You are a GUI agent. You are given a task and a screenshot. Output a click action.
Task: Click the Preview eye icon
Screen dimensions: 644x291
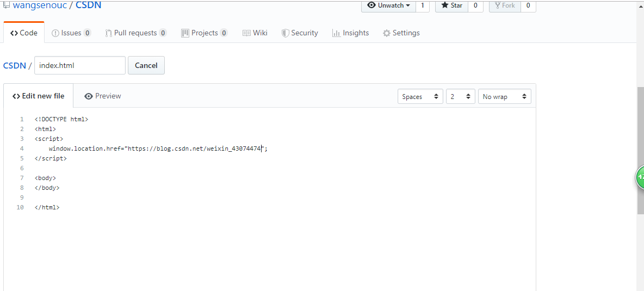[88, 96]
